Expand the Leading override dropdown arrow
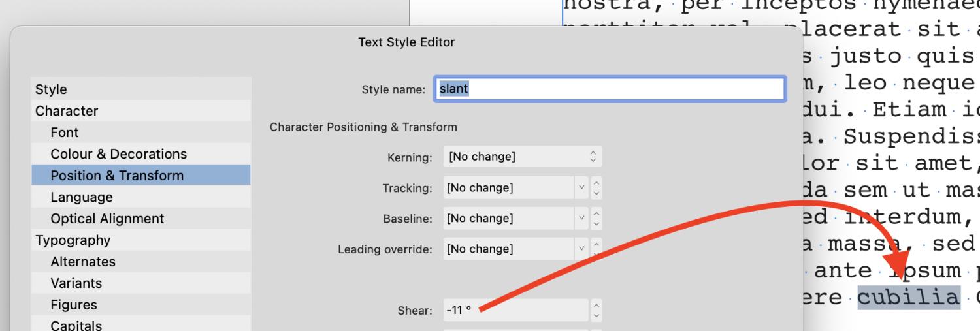Image resolution: width=980 pixels, height=331 pixels. [582, 249]
